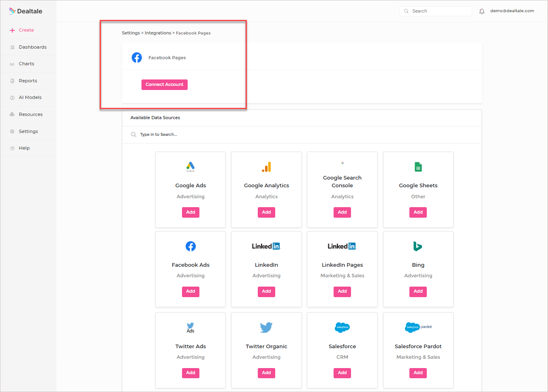Click the Bing logo

(417, 246)
